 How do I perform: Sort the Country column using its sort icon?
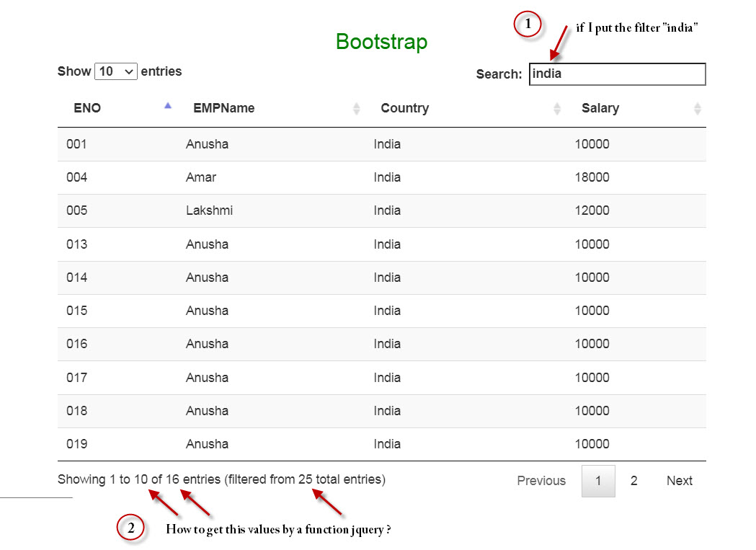point(557,108)
